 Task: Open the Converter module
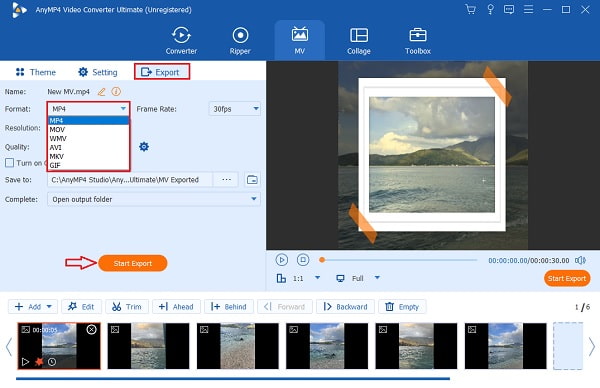(x=181, y=40)
